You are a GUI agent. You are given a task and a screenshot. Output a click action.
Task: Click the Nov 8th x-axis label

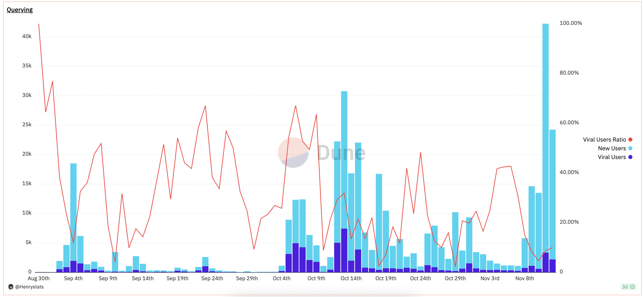click(x=525, y=278)
